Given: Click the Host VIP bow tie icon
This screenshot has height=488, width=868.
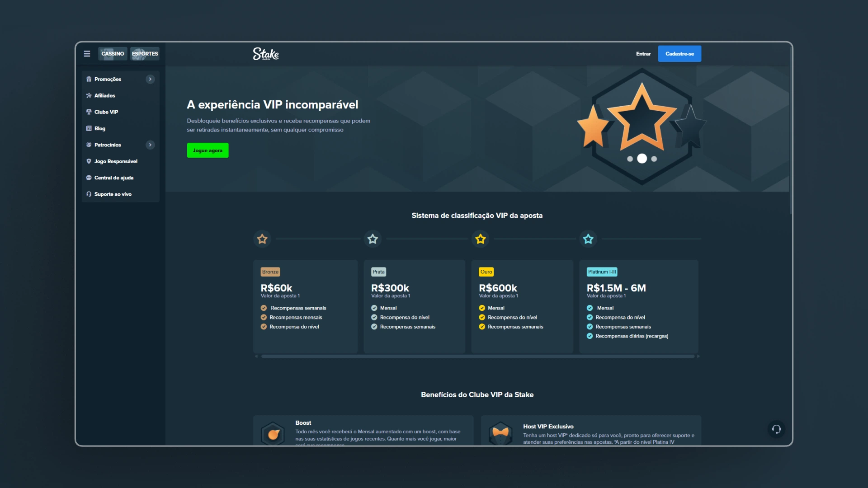Looking at the screenshot, I should (500, 433).
